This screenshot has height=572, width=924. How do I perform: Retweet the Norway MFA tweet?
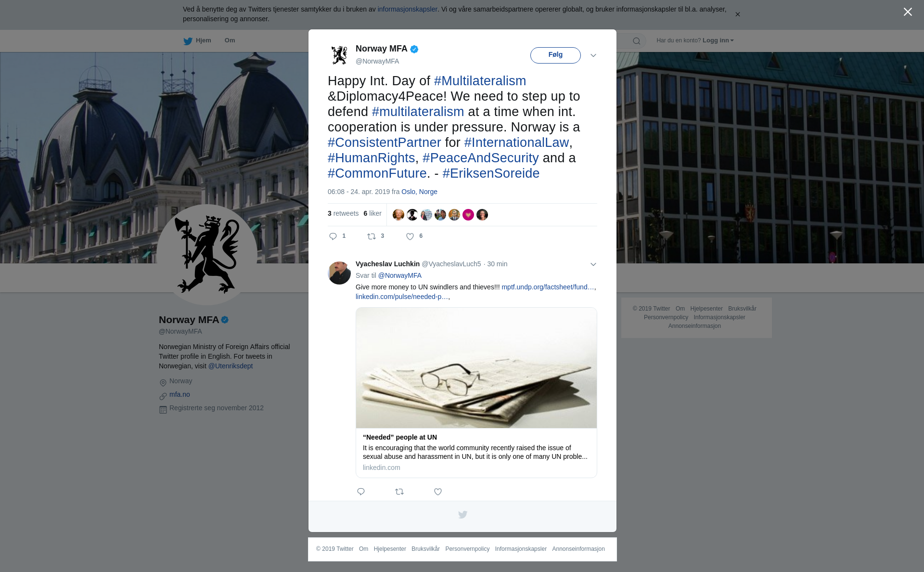tap(372, 236)
